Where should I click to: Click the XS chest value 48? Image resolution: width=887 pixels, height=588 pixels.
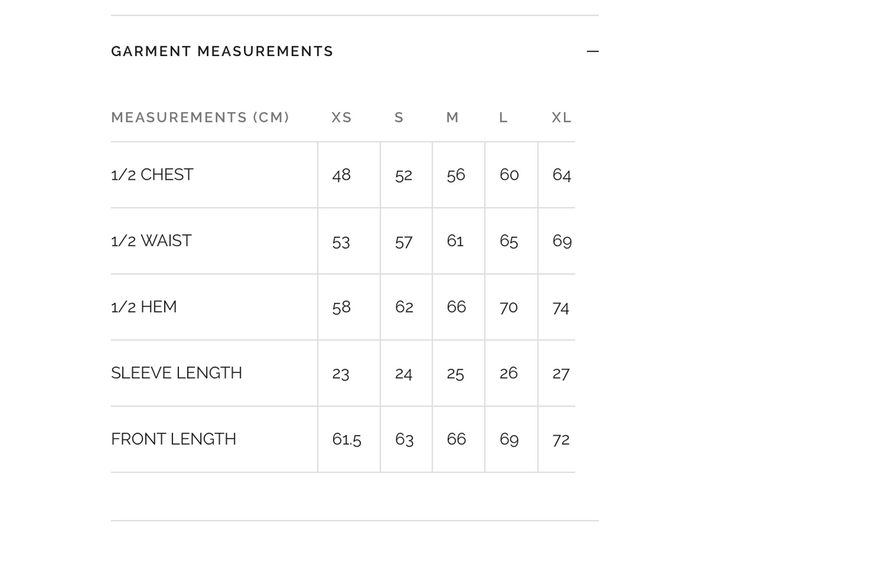(341, 175)
